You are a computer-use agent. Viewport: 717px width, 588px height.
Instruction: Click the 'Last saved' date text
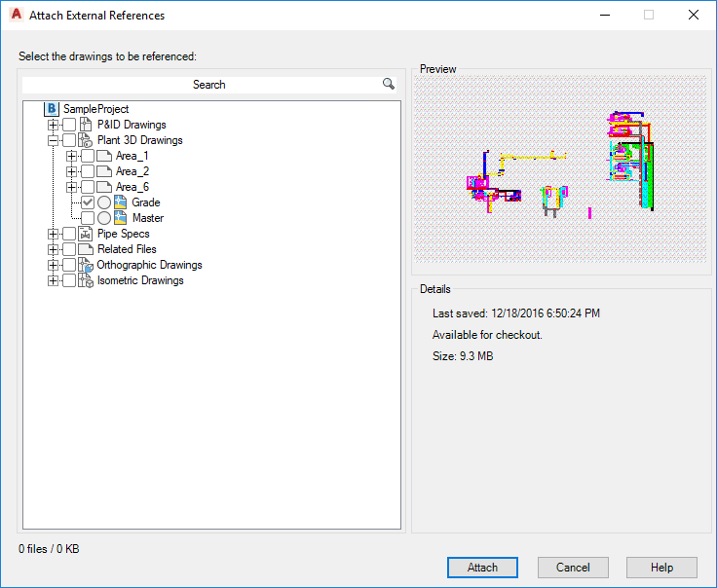(x=516, y=313)
